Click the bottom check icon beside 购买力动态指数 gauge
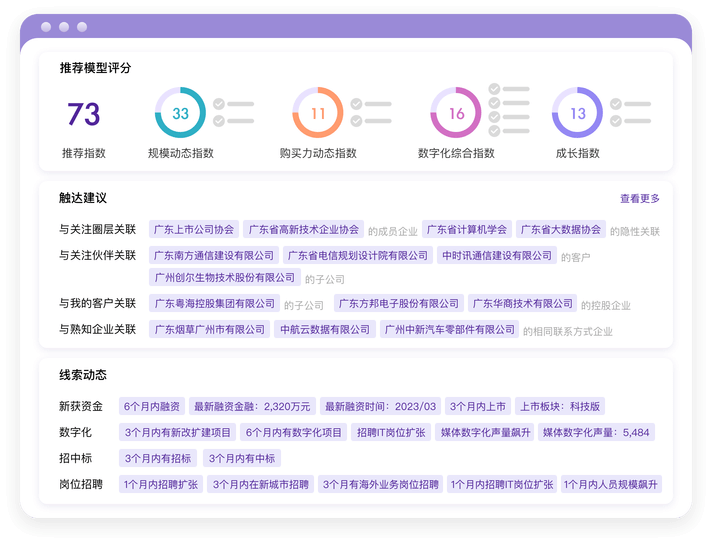Image resolution: width=712 pixels, height=544 pixels. click(x=356, y=121)
